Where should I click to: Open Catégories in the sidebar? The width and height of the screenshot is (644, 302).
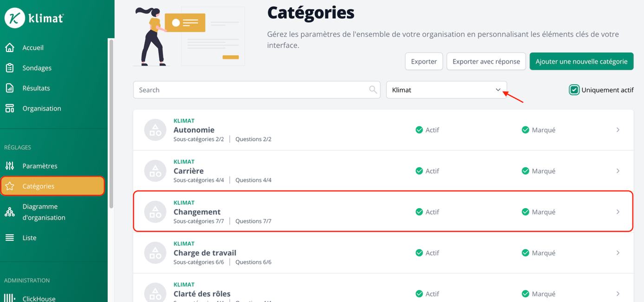[52, 186]
